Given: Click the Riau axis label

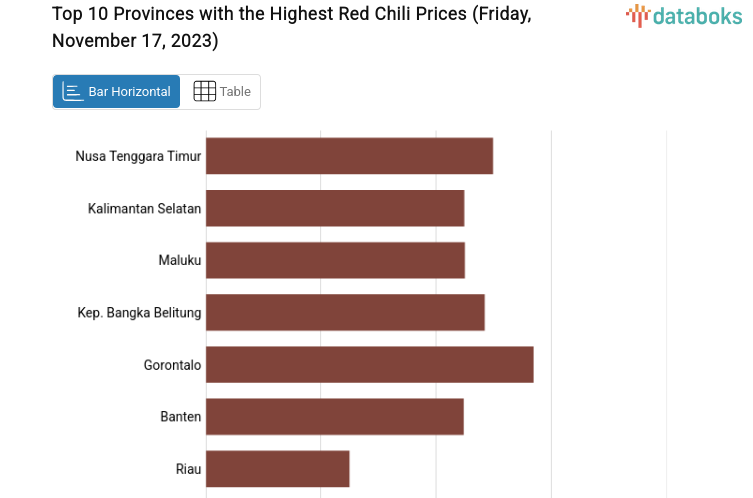Looking at the screenshot, I should (x=188, y=468).
